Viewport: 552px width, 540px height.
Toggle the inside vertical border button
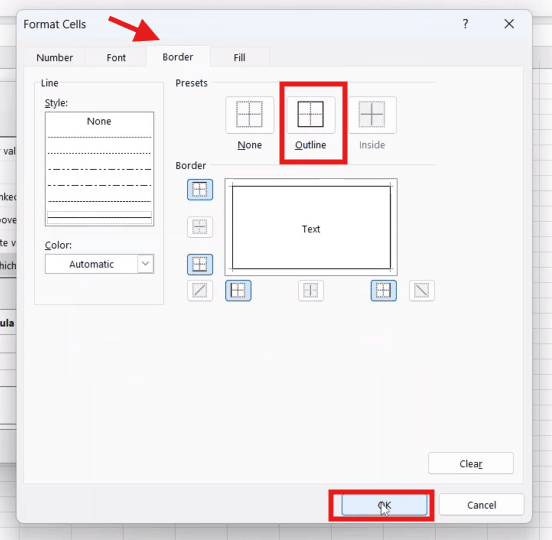[311, 291]
